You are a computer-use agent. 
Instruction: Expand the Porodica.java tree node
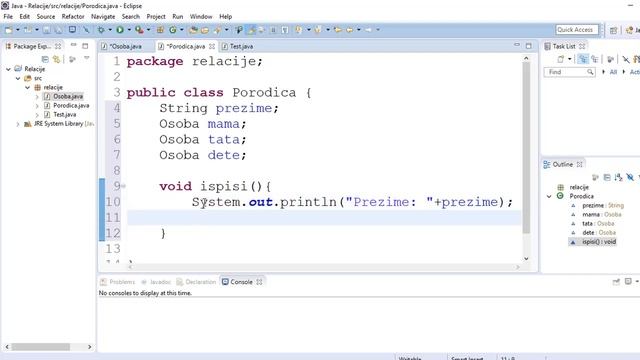pyautogui.click(x=37, y=106)
